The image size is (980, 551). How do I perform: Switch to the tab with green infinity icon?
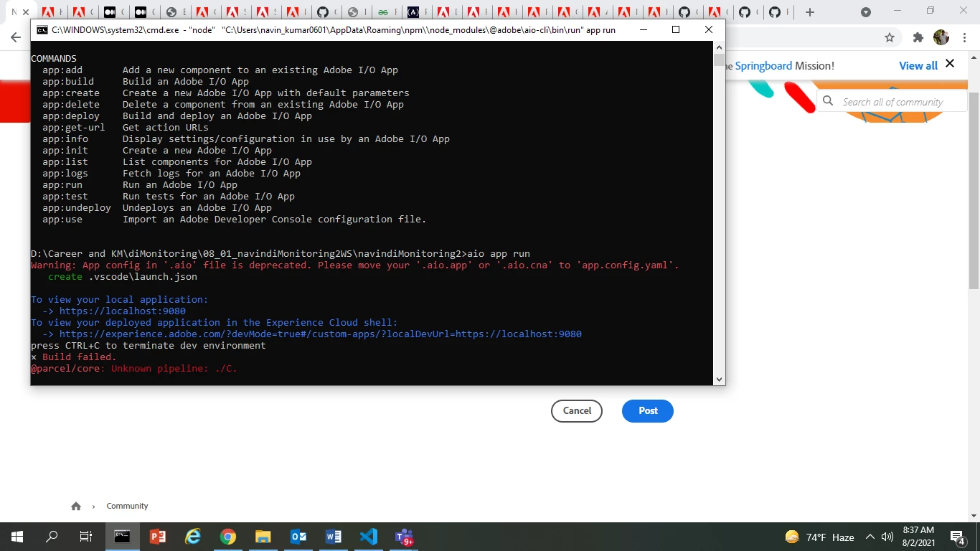(x=384, y=12)
